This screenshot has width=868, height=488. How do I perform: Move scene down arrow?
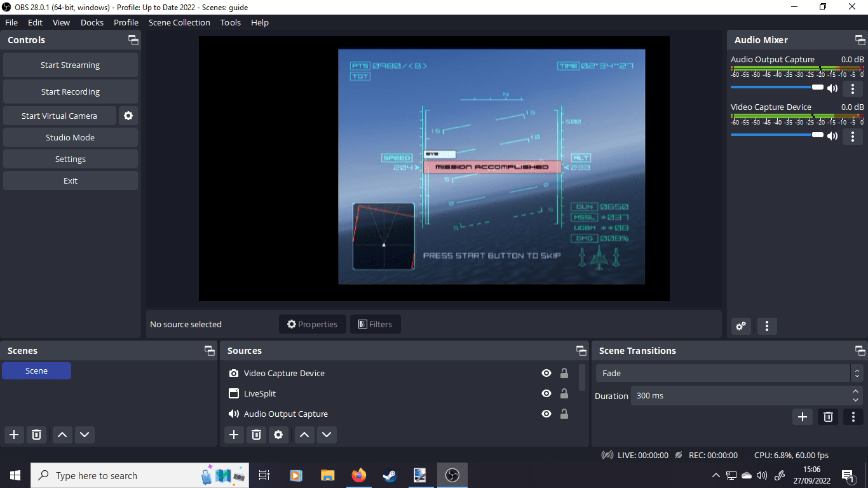(x=85, y=435)
